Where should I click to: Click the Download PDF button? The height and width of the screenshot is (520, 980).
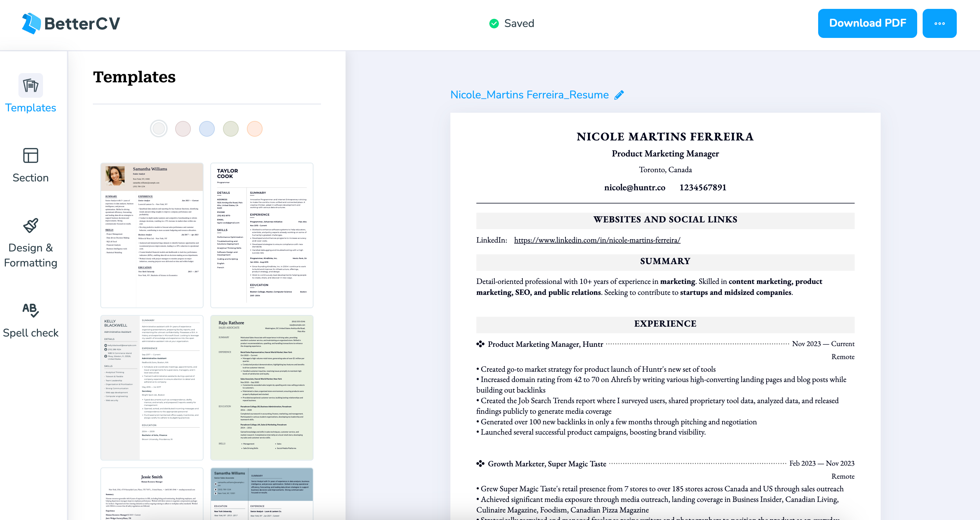click(867, 24)
